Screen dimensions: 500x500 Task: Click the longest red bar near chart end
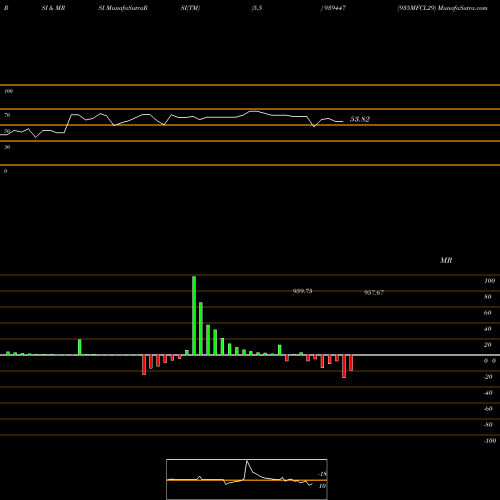pyautogui.click(x=344, y=366)
